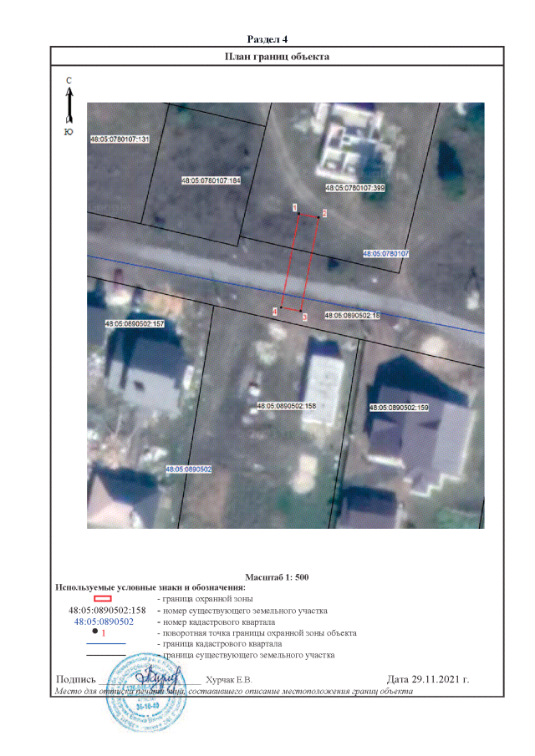Screen dimensions: 535x756
Task: Click parcel label 48:05:0890502:18
Action: [x=351, y=316]
